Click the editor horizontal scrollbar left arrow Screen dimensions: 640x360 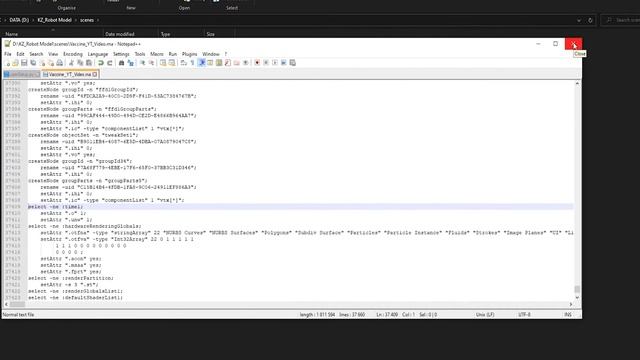click(x=6, y=304)
